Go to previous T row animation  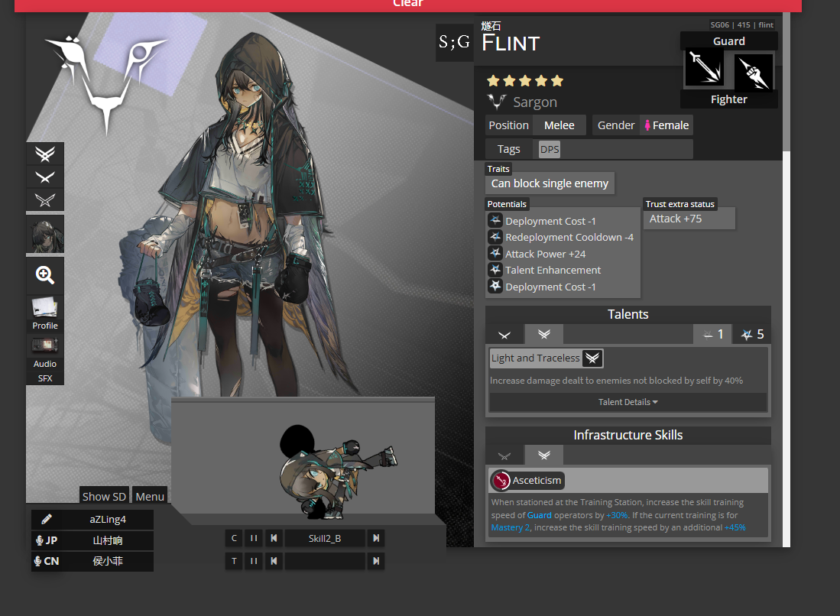coord(274,561)
